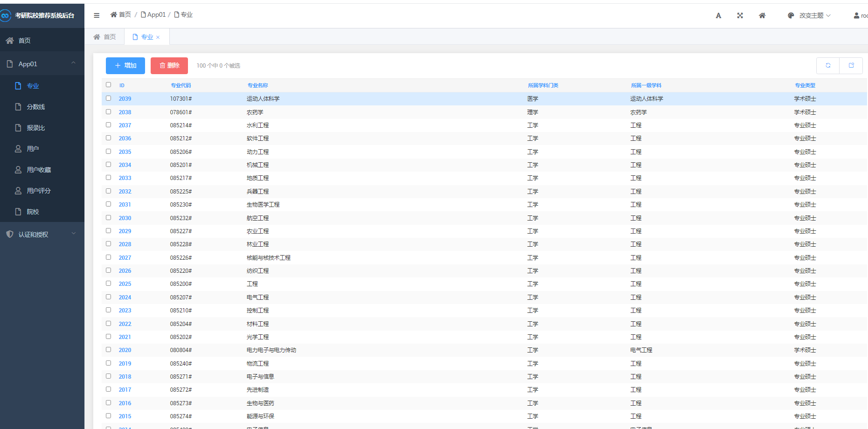Sort by 专业代码 column header
The image size is (868, 429).
[181, 85]
